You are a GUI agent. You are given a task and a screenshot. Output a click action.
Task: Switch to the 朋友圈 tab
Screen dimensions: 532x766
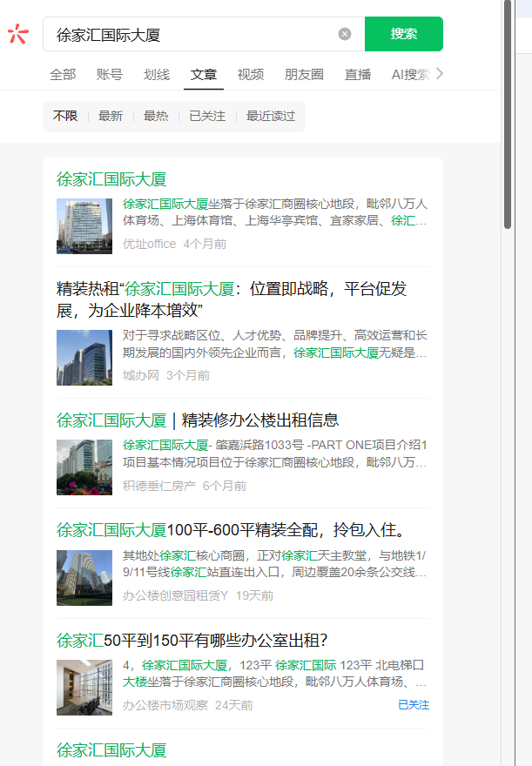(304, 74)
